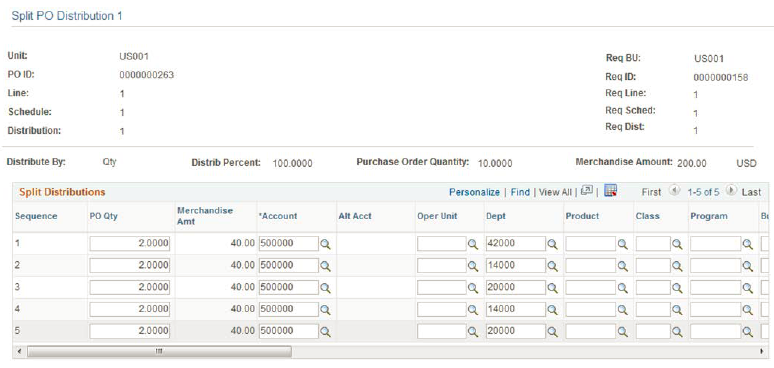
Task: Sort by Merchandise Amt column header
Action: point(205,216)
